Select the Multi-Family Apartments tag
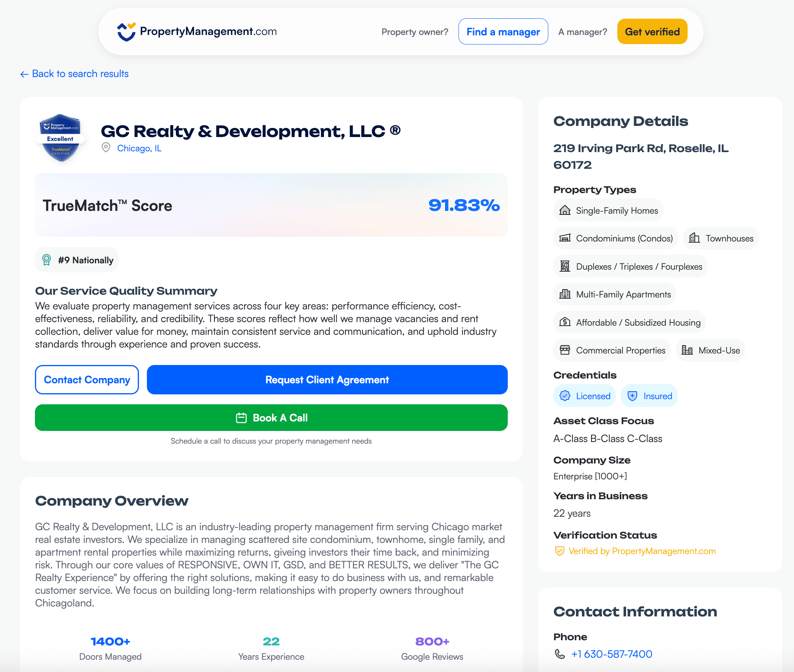Image resolution: width=794 pixels, height=672 pixels. (615, 294)
